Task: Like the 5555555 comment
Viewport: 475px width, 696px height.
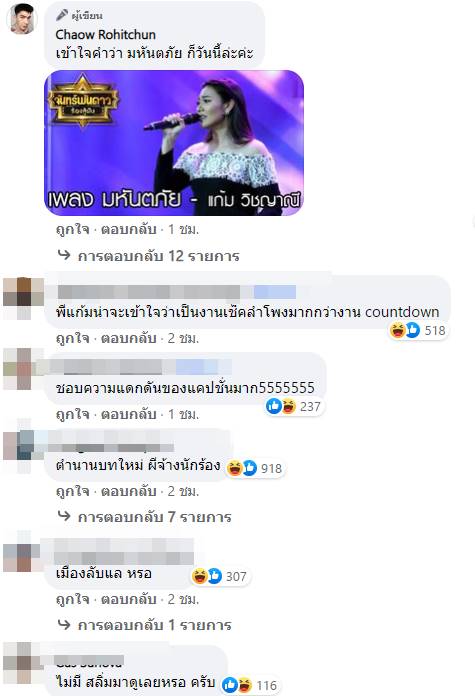Action: [72, 415]
